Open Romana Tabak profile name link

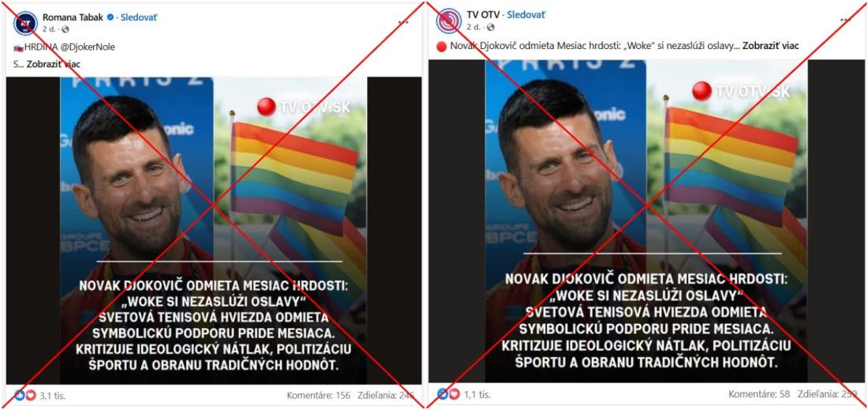pyautogui.click(x=73, y=17)
